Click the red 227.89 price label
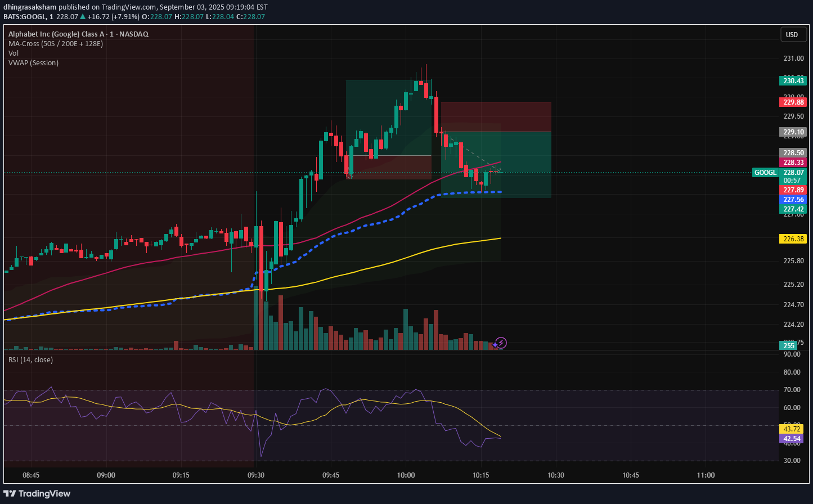Viewport: 813px width, 504px height. click(x=793, y=190)
